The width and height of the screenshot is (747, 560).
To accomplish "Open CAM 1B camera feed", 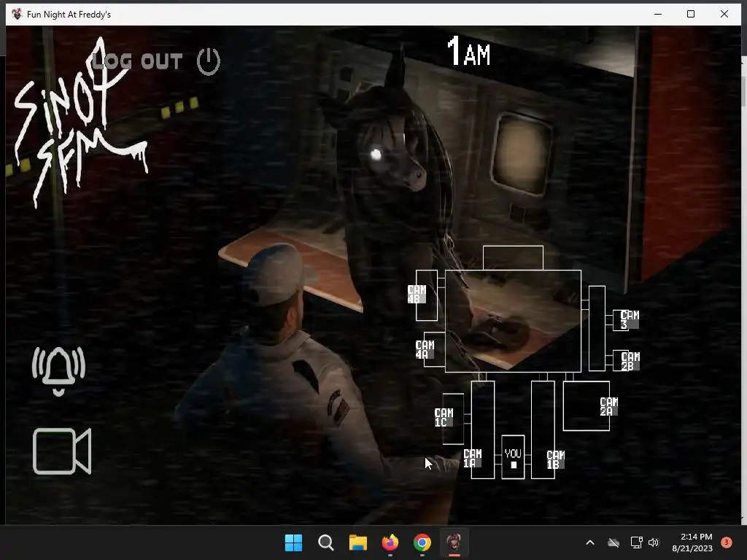I will pos(555,460).
